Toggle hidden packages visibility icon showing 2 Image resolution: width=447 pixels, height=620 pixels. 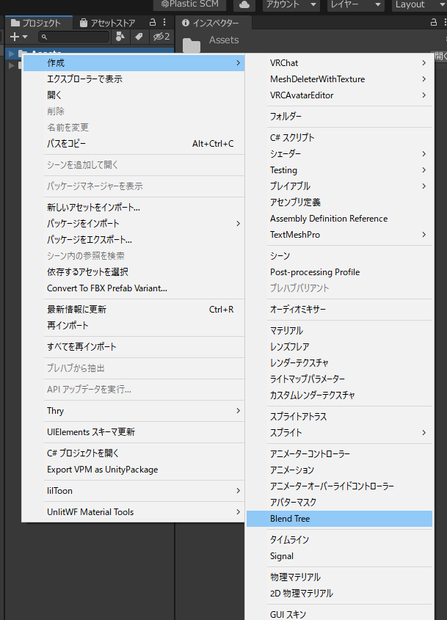161,37
